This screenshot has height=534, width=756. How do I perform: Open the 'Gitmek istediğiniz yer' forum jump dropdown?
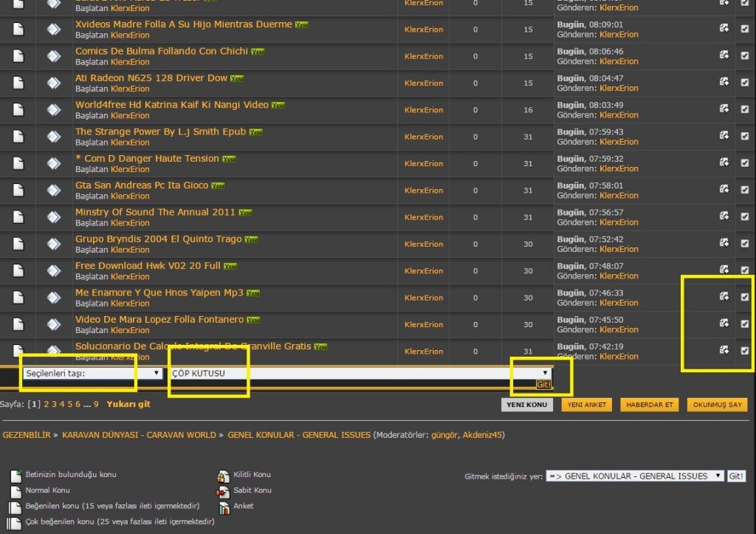point(634,476)
